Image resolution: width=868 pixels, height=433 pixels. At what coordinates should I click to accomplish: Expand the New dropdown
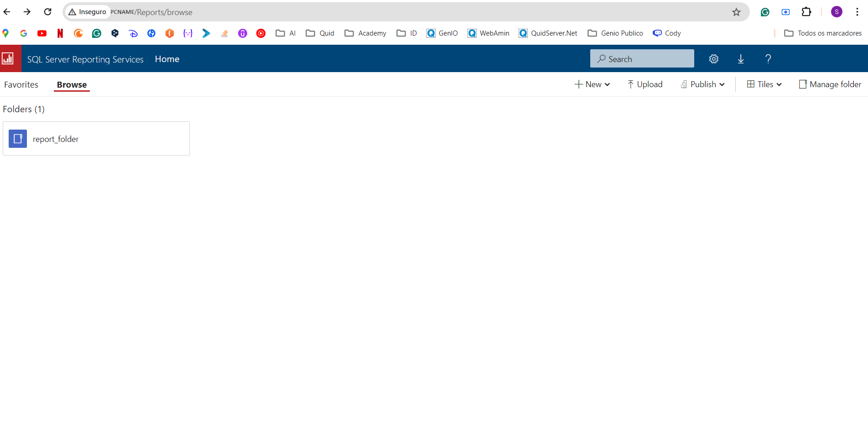[592, 84]
